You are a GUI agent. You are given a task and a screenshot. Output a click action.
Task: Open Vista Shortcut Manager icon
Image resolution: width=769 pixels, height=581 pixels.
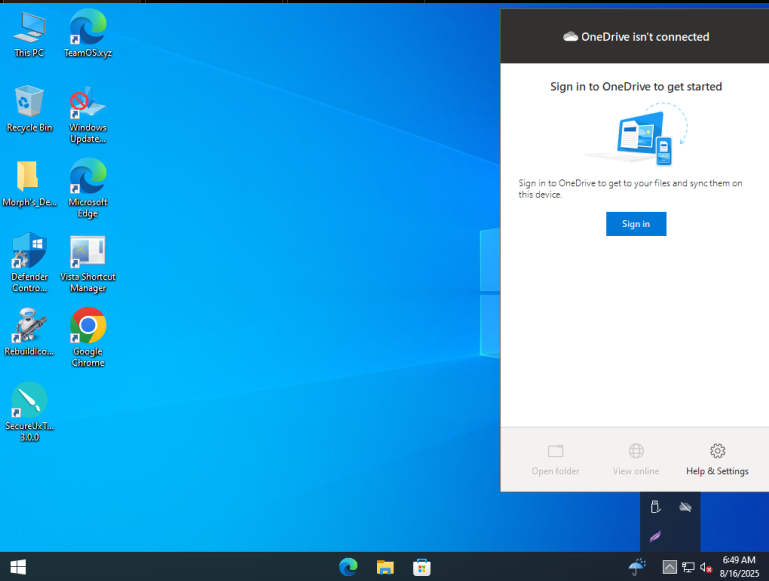pyautogui.click(x=88, y=265)
